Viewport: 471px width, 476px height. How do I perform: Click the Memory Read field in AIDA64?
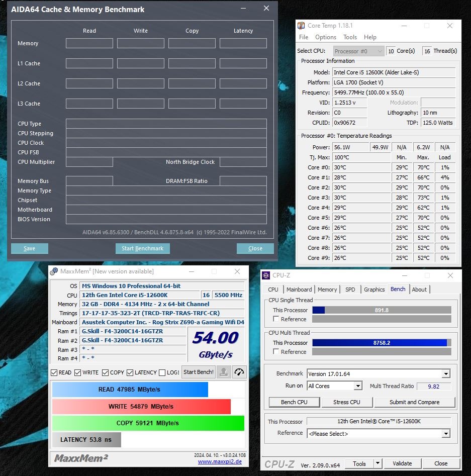tap(89, 43)
